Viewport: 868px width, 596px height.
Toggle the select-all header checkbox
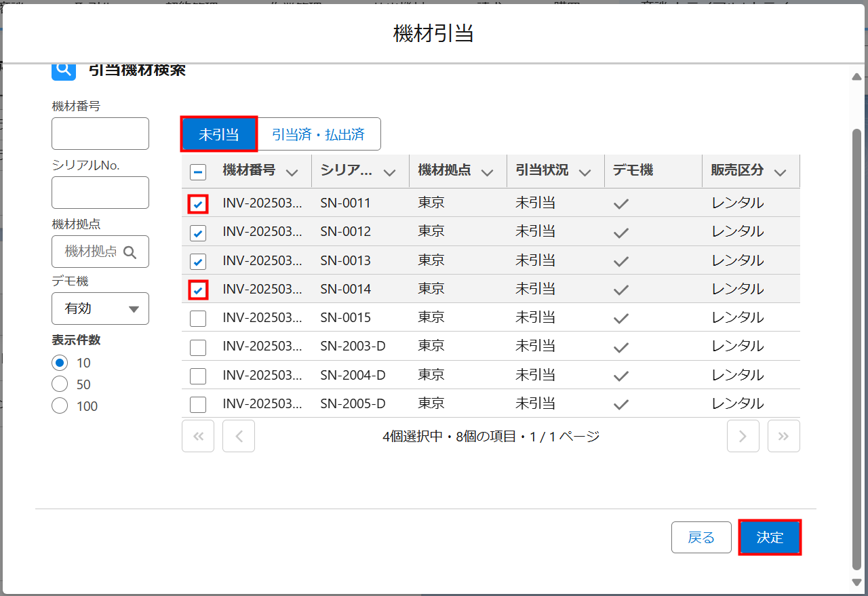[x=198, y=172]
